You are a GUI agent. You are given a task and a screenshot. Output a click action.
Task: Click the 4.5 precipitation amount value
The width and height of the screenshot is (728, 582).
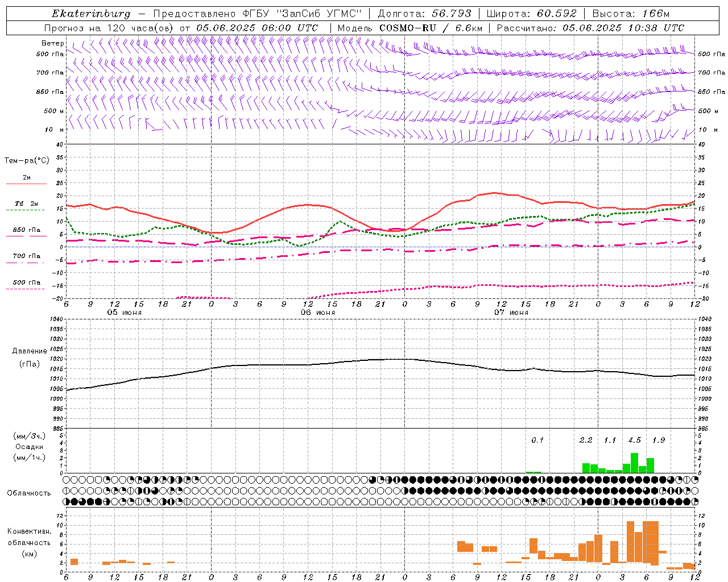[634, 440]
